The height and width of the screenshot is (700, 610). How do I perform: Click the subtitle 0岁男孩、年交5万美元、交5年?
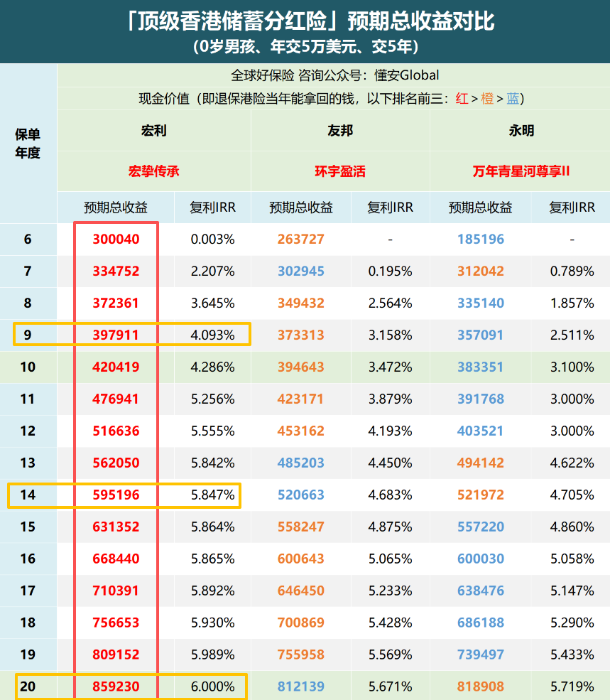pos(305,46)
